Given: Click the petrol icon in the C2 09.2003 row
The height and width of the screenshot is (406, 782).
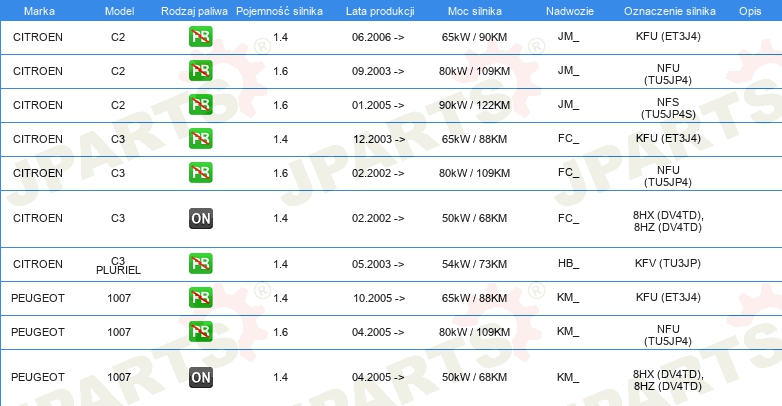Looking at the screenshot, I should (x=200, y=71).
